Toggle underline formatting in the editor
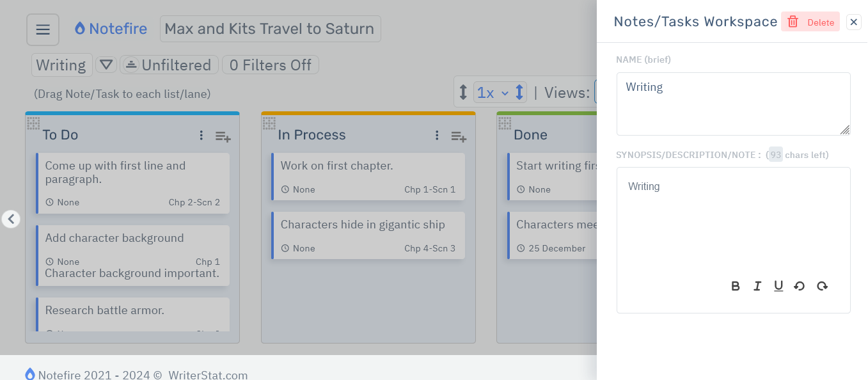This screenshot has width=868, height=380. 778,286
